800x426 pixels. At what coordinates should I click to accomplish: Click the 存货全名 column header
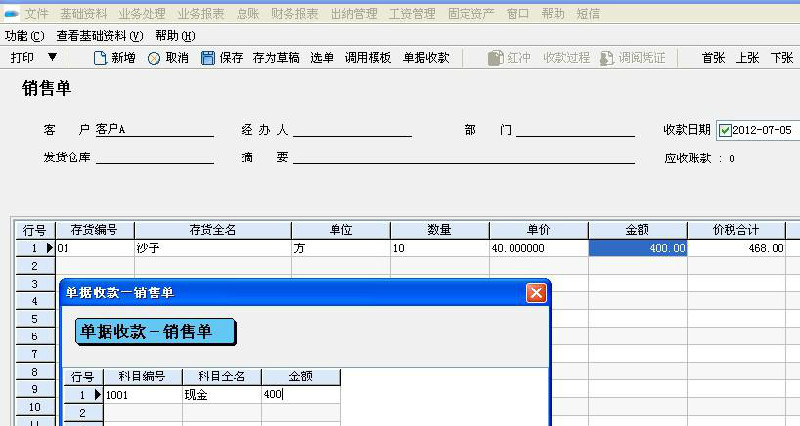tap(213, 230)
